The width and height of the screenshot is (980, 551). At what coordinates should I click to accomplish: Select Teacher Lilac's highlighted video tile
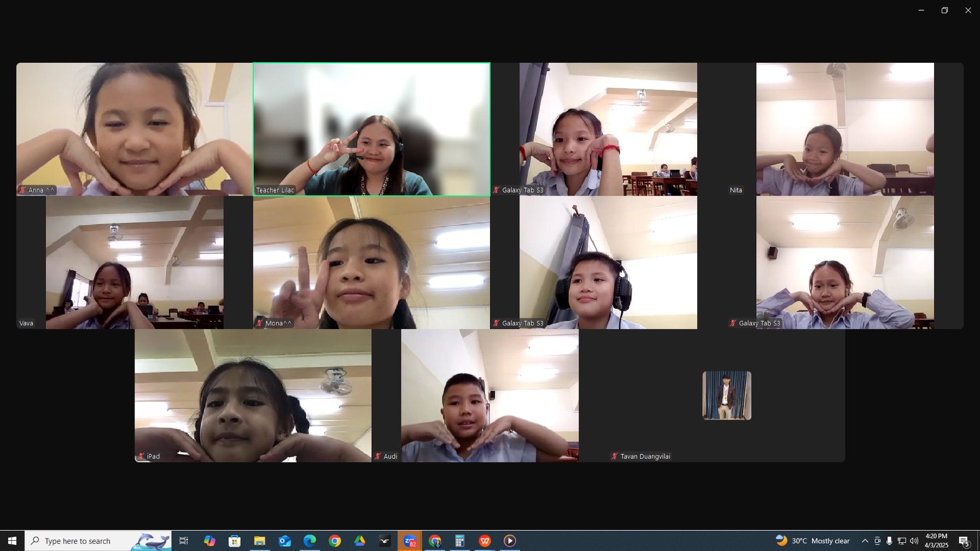point(371,129)
